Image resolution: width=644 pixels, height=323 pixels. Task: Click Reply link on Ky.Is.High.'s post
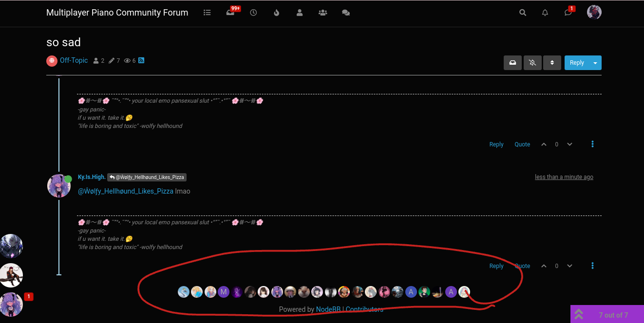pyautogui.click(x=496, y=266)
